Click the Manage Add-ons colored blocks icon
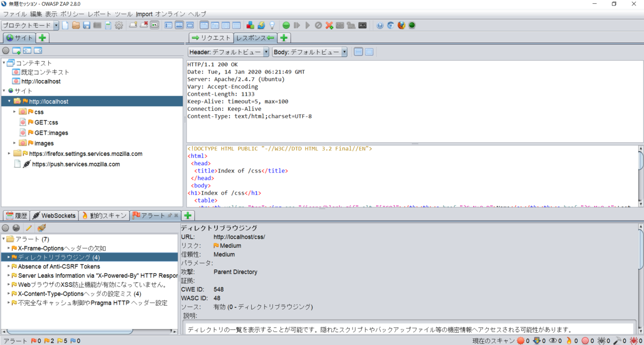The image size is (644, 345). 250,25
